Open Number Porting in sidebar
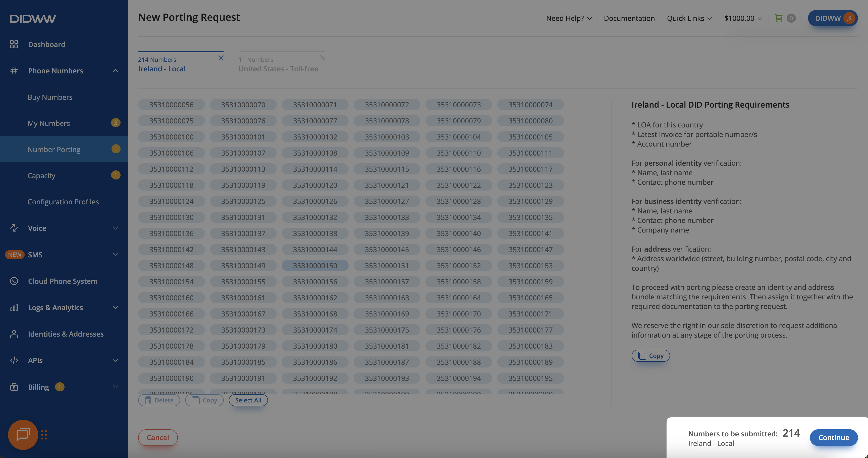This screenshot has width=868, height=458. click(x=54, y=149)
